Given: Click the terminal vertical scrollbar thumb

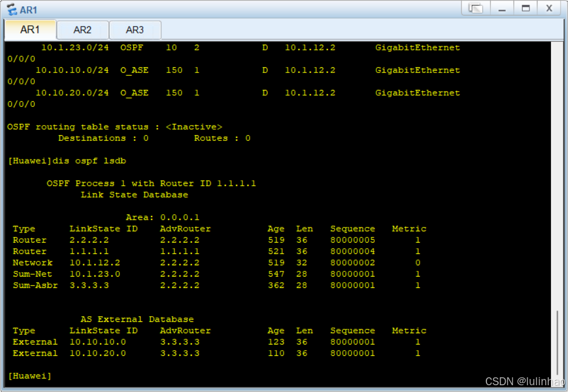Looking at the screenshot, I should coord(557,343).
